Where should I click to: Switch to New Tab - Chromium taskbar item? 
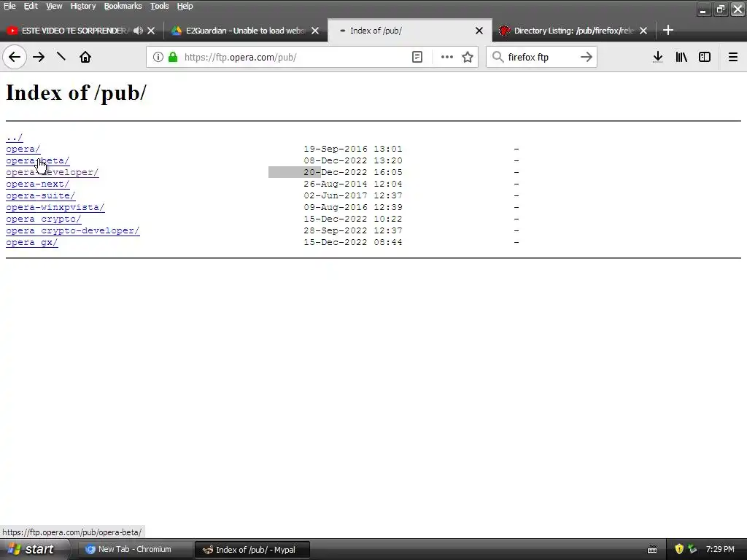coord(135,549)
